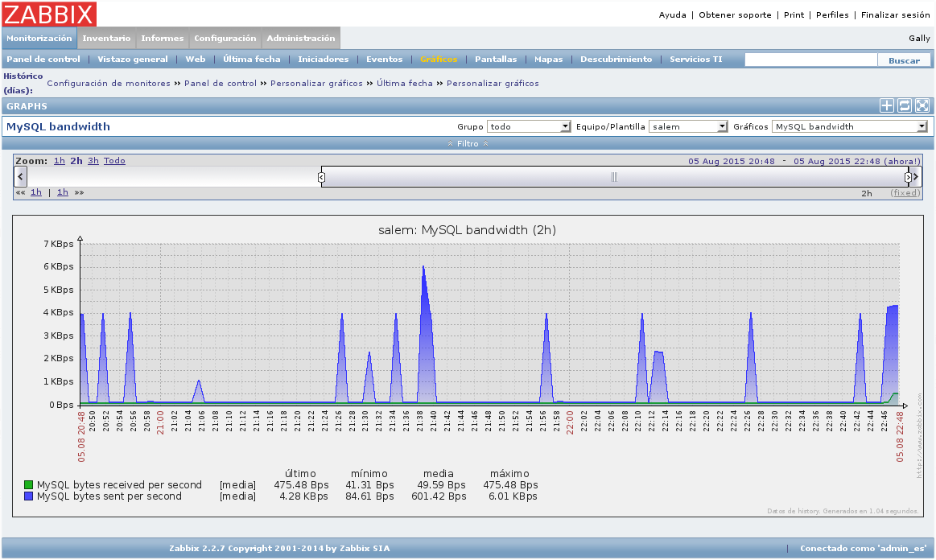Open first Personalizar gráficos history link
The height and width of the screenshot is (560, 936).
point(316,83)
